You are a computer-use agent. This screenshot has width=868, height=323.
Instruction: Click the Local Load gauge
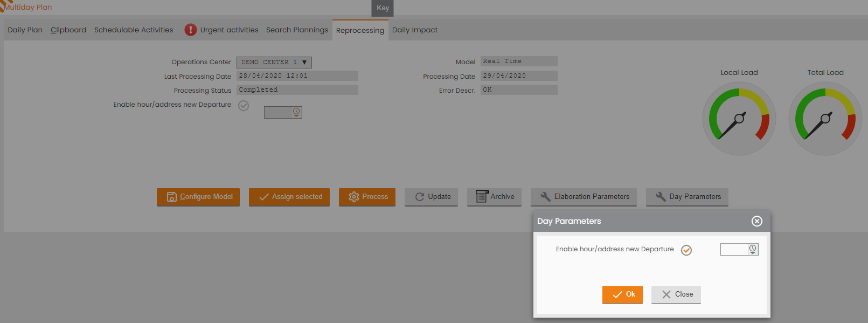coord(739,119)
